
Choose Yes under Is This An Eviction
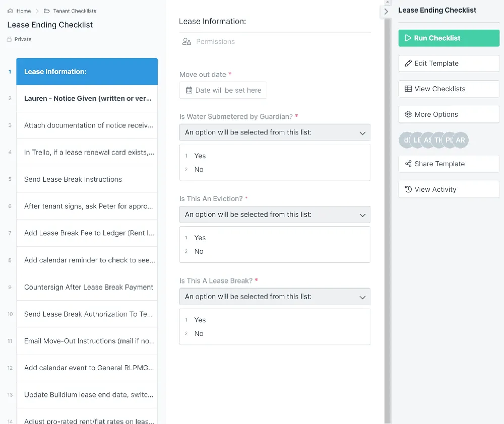[200, 238]
